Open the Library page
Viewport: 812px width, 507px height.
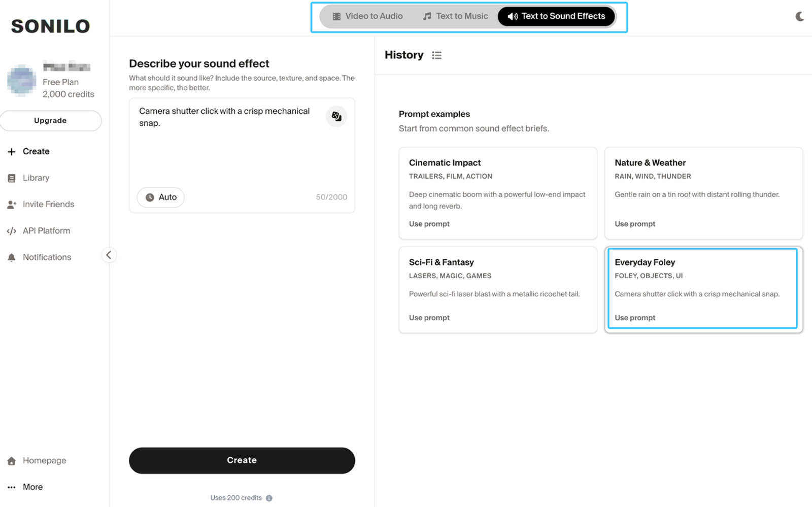[36, 178]
